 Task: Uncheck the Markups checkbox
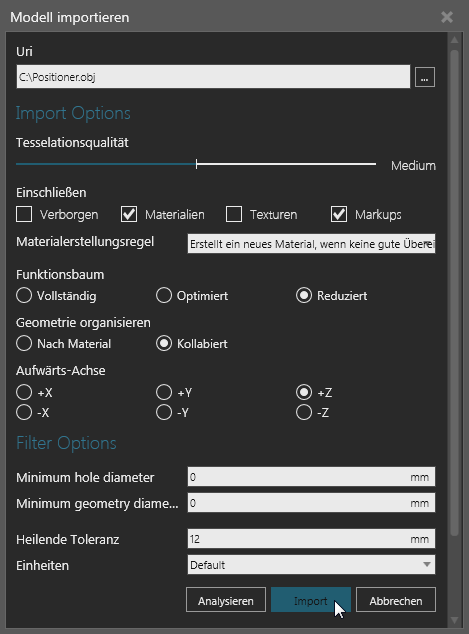[339, 214]
